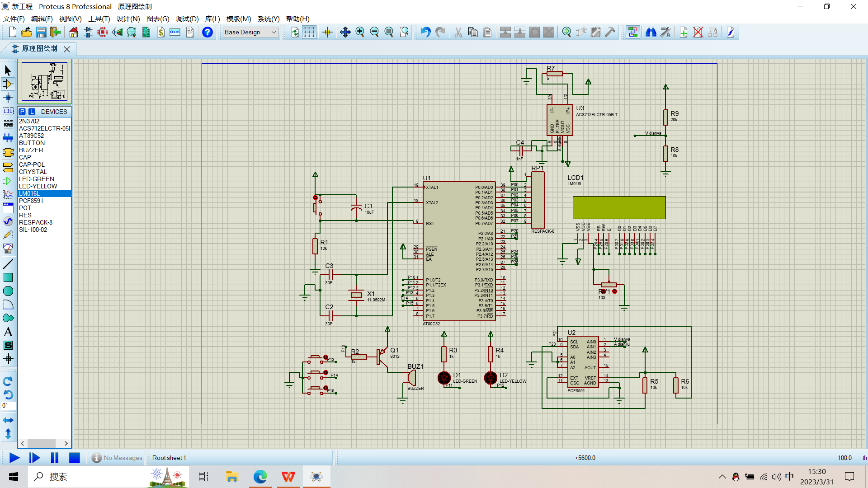Click the schematic overview thumbnail
Screen dimensions: 868x488
click(44, 81)
